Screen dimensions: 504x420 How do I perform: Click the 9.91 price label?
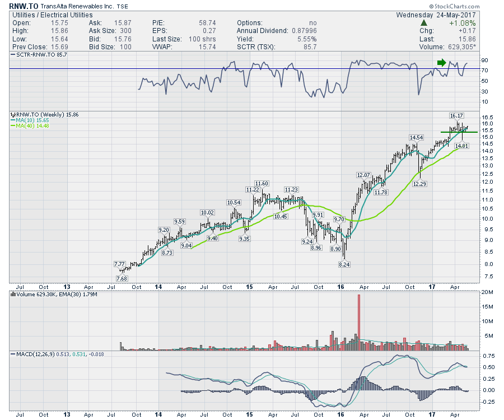pyautogui.click(x=318, y=214)
